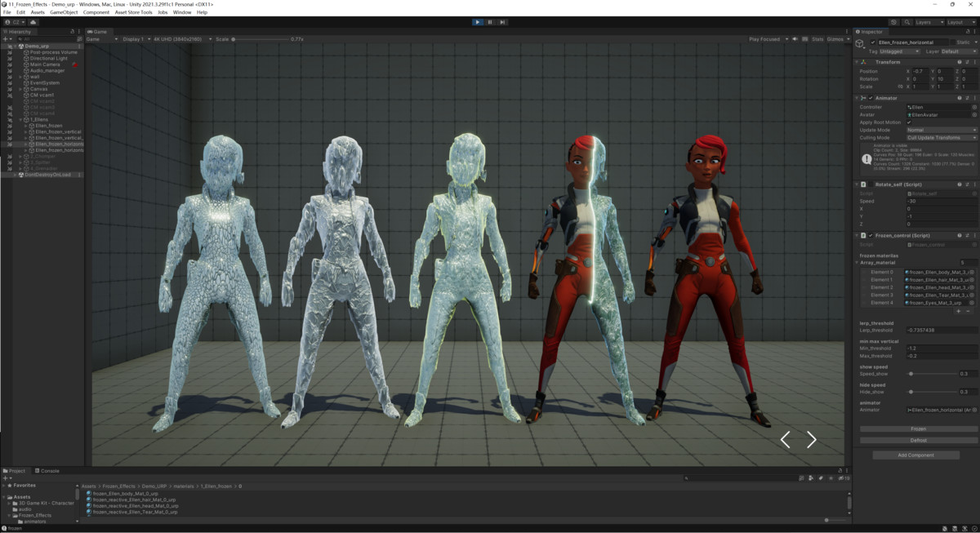The width and height of the screenshot is (980, 533).
Task: Adjust the Speed_show slider
Action: point(911,374)
